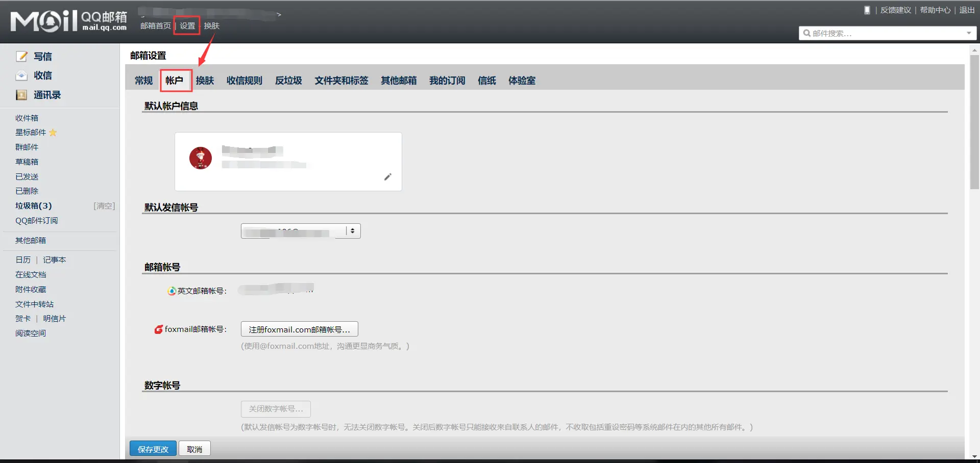The height and width of the screenshot is (463, 980).
Task: Click the edit pencil icon on account card
Action: click(x=388, y=177)
